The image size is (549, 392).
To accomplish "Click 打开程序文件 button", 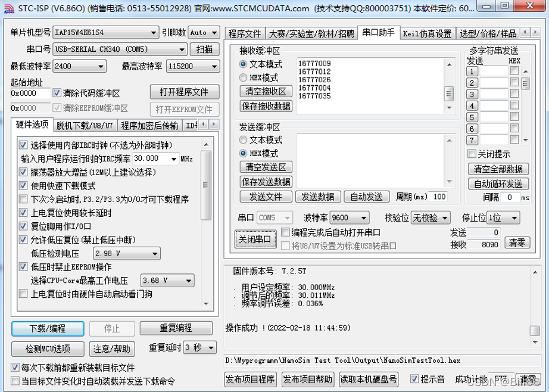I will point(185,92).
